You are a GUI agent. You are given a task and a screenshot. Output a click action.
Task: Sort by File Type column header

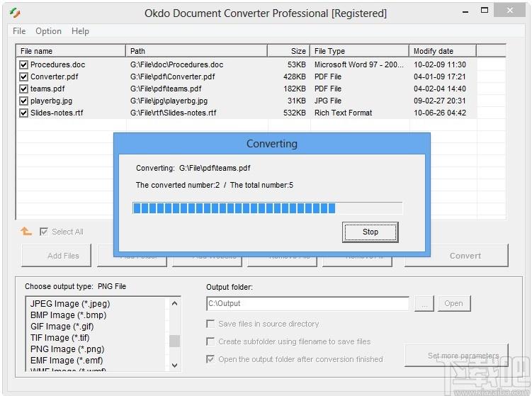359,51
